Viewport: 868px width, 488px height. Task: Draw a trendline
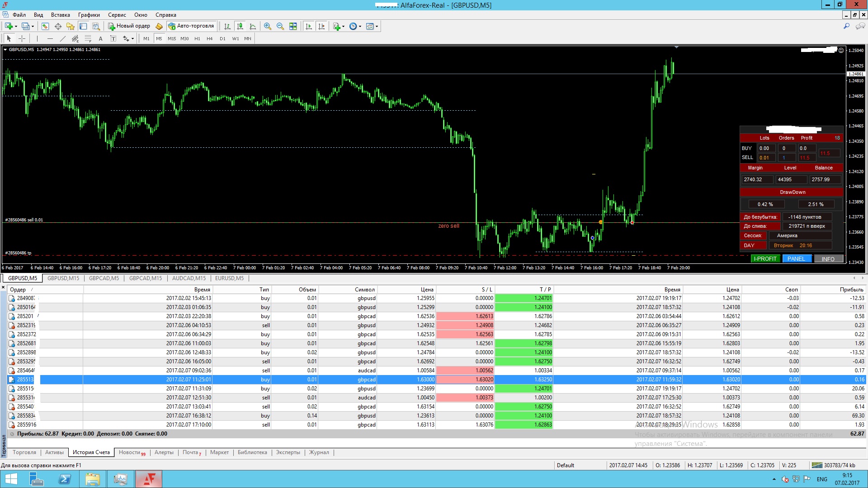pyautogui.click(x=62, y=38)
